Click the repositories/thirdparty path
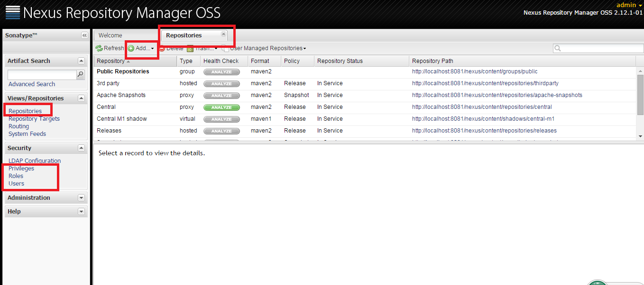 pyautogui.click(x=485, y=84)
